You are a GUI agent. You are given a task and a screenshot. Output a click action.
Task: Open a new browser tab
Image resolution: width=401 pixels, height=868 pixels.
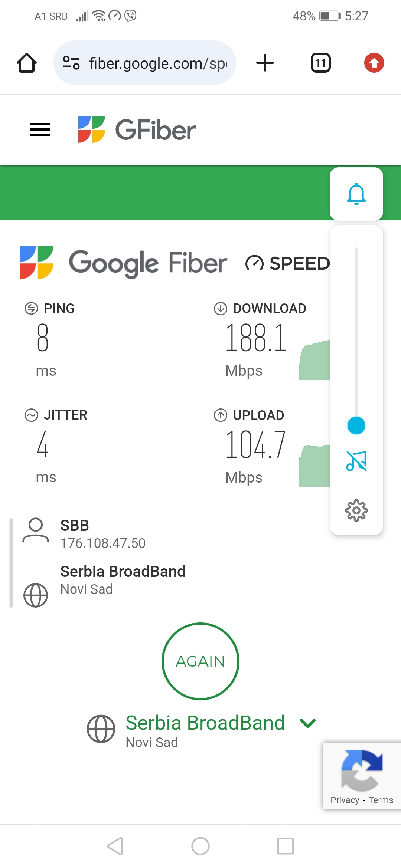point(265,63)
